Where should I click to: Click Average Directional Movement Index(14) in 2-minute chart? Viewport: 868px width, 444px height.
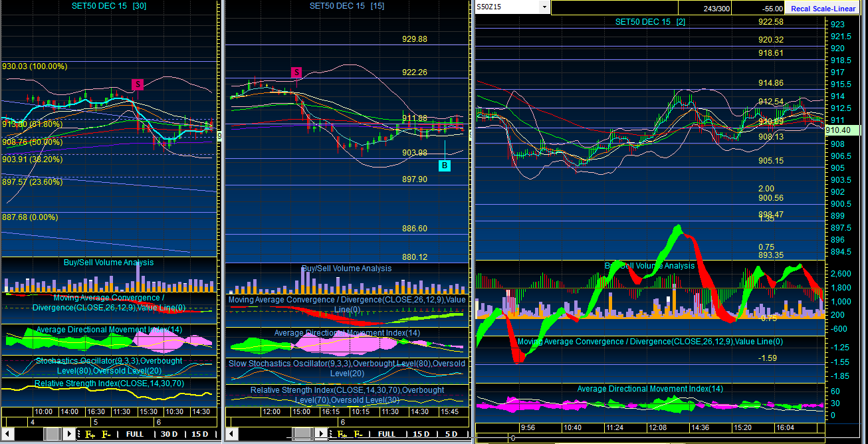650,389
